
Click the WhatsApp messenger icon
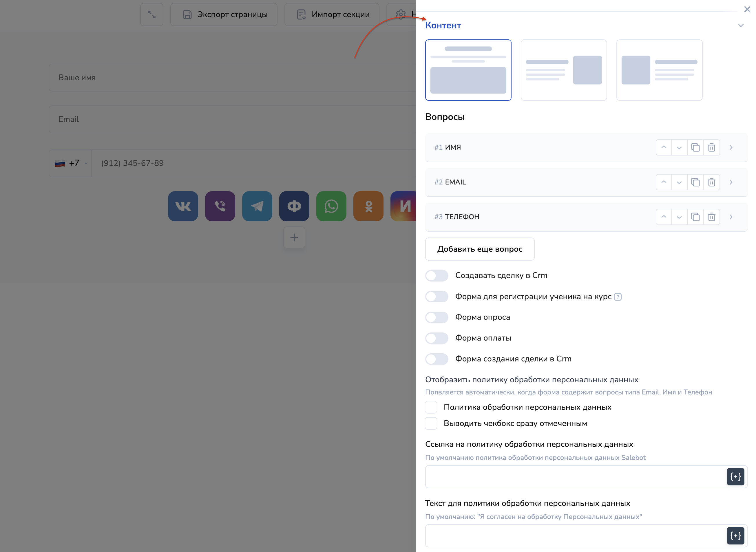[x=331, y=206]
